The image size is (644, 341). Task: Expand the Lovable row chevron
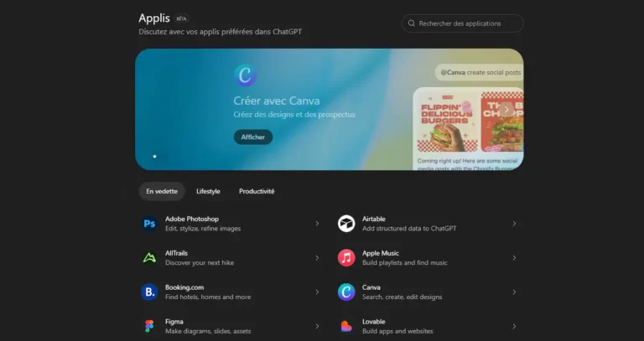(x=514, y=326)
